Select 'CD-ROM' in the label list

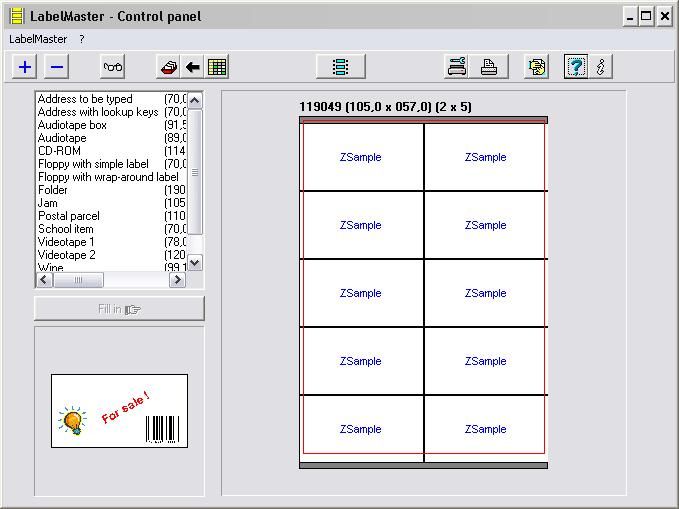pos(60,151)
